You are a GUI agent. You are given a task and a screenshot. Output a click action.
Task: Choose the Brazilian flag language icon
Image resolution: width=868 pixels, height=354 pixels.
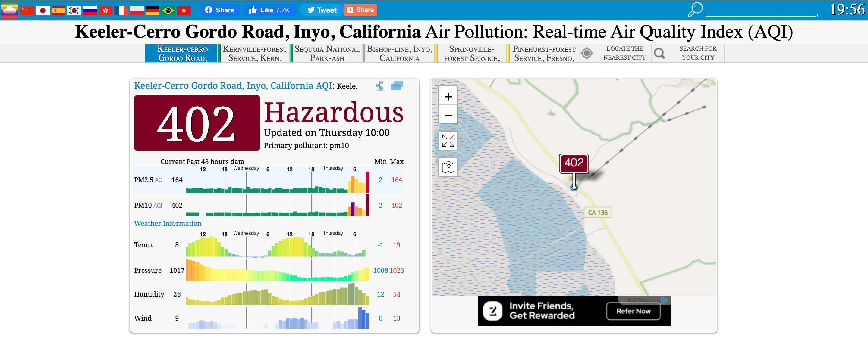pyautogui.click(x=168, y=11)
